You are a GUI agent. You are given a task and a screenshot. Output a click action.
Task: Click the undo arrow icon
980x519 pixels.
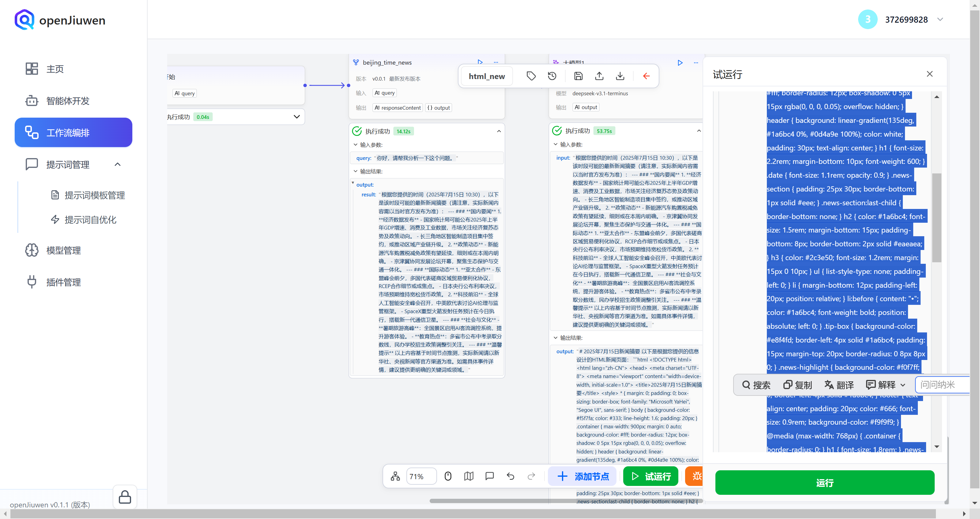coord(511,476)
